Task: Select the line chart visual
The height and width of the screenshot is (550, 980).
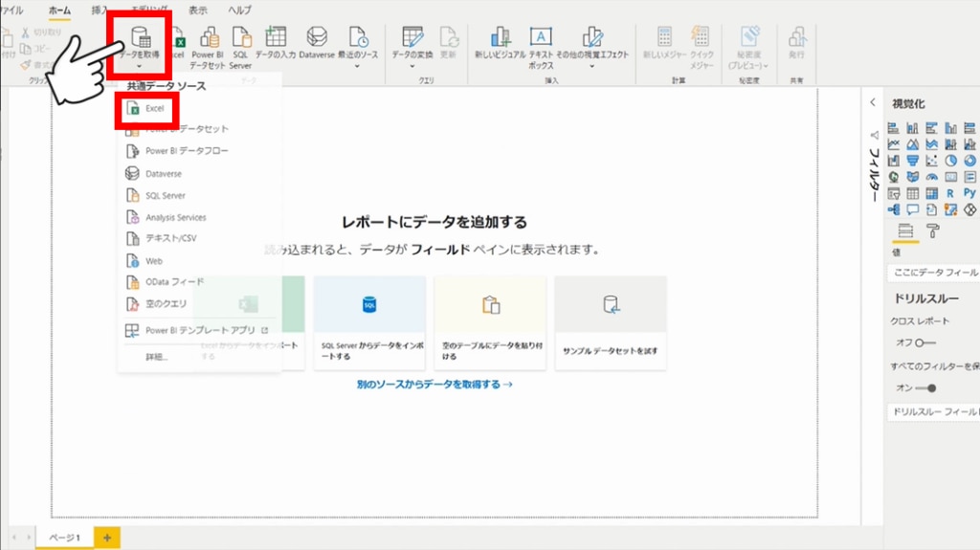Action: [894, 144]
